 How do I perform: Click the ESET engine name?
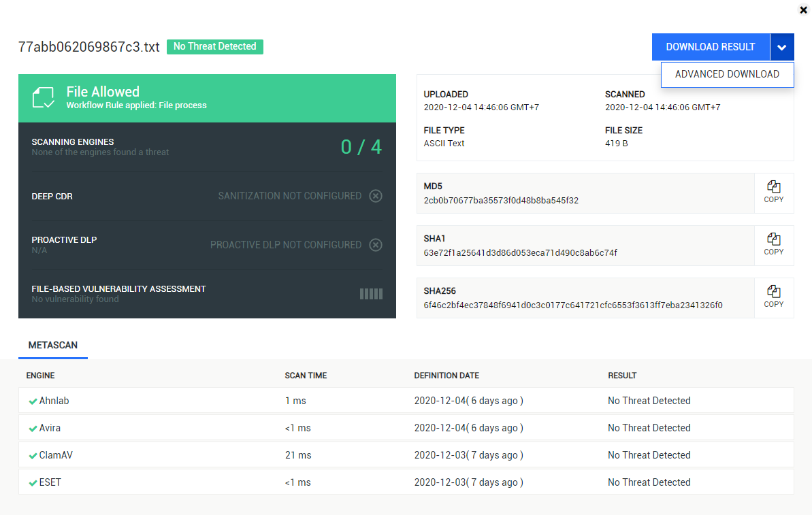[50, 482]
